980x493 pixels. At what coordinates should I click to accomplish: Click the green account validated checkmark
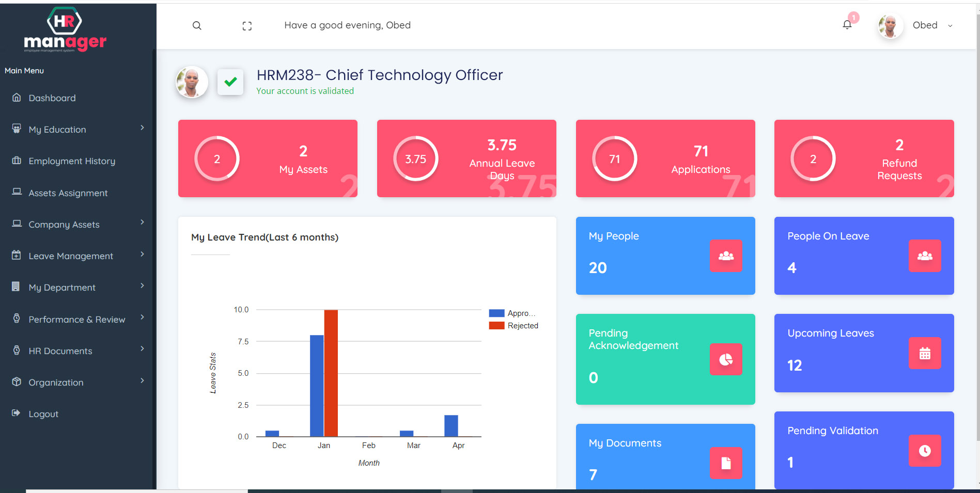(x=230, y=82)
